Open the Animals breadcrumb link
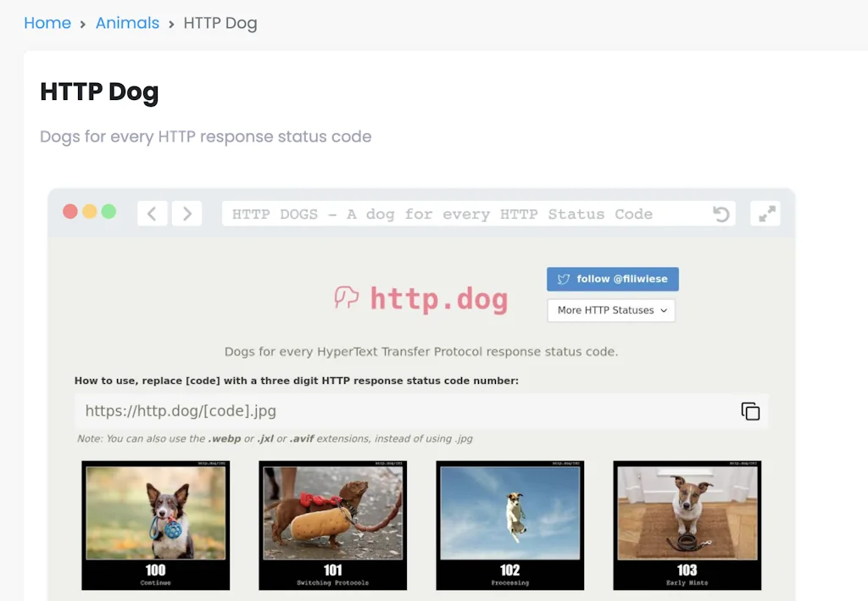This screenshot has height=601, width=868. [x=127, y=23]
